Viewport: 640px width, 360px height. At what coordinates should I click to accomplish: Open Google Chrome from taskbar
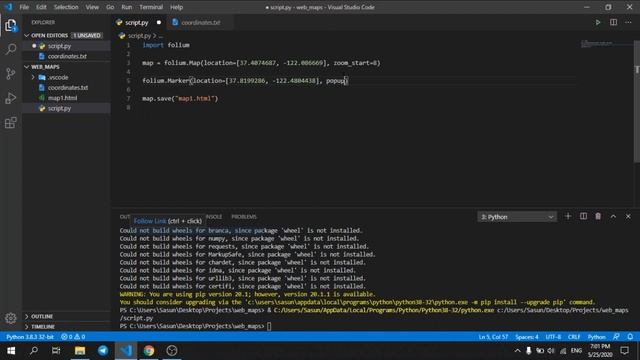click(x=149, y=351)
